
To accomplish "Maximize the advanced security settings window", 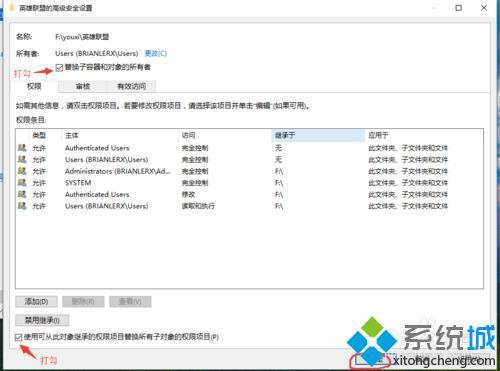I will point(459,7).
